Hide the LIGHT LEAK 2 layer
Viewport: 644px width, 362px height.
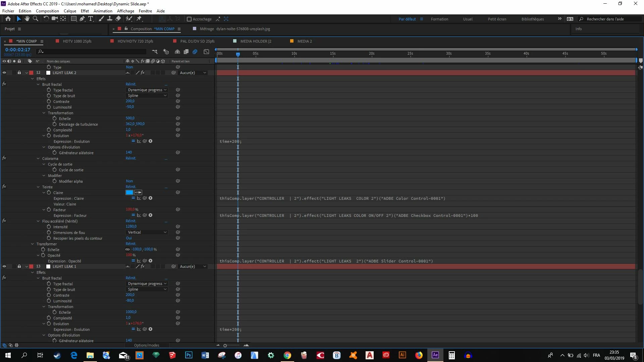point(4,73)
